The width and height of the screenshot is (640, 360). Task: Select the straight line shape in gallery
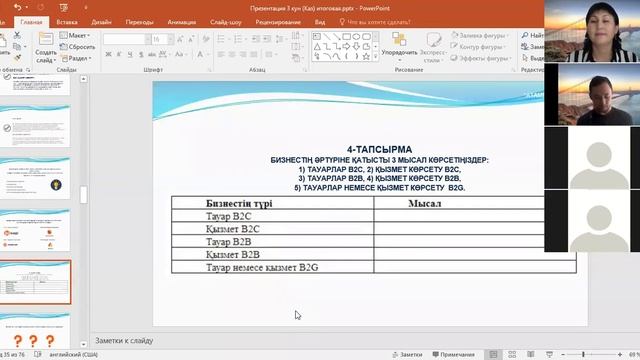pyautogui.click(x=327, y=37)
